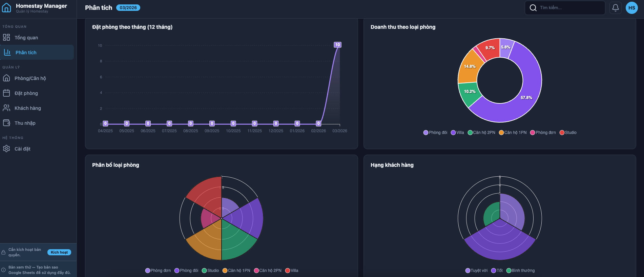Click the Cài đặt gear icon
Image resolution: width=644 pixels, height=277 pixels.
(6, 149)
